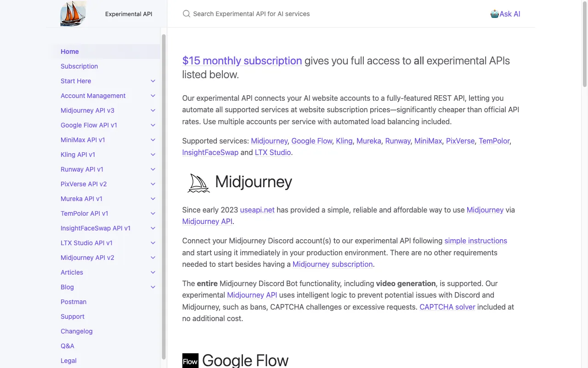Follow the Google Flow supported service link
The width and height of the screenshot is (588, 368).
pos(312,141)
